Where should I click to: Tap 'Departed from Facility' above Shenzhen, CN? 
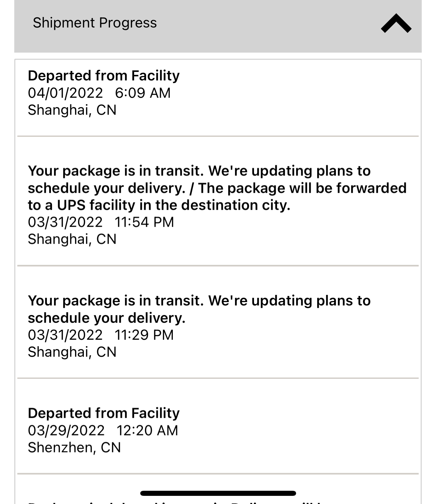(104, 413)
